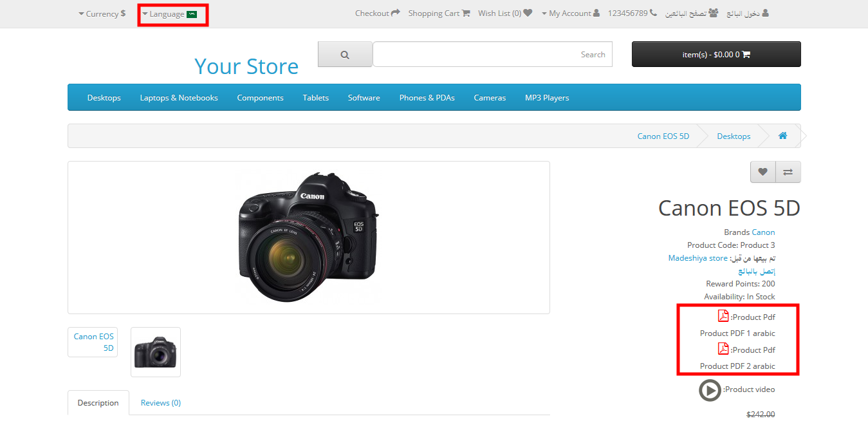
Task: Click the Canon EOS 5D text thumbnail
Action: pos(93,342)
